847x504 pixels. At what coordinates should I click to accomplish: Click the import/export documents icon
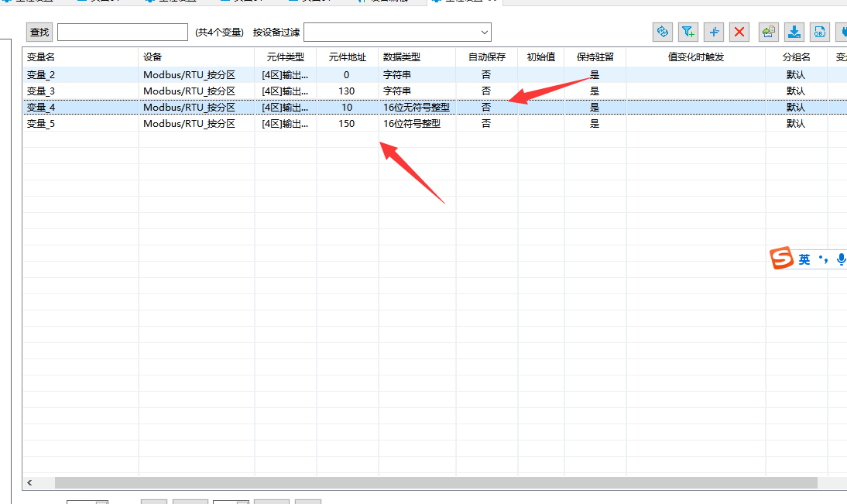pyautogui.click(x=769, y=32)
